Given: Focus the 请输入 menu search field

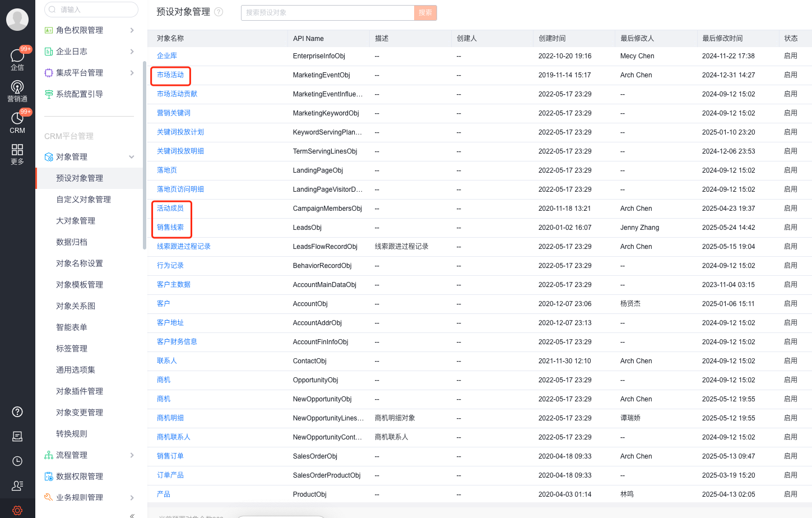Looking at the screenshot, I should (91, 10).
